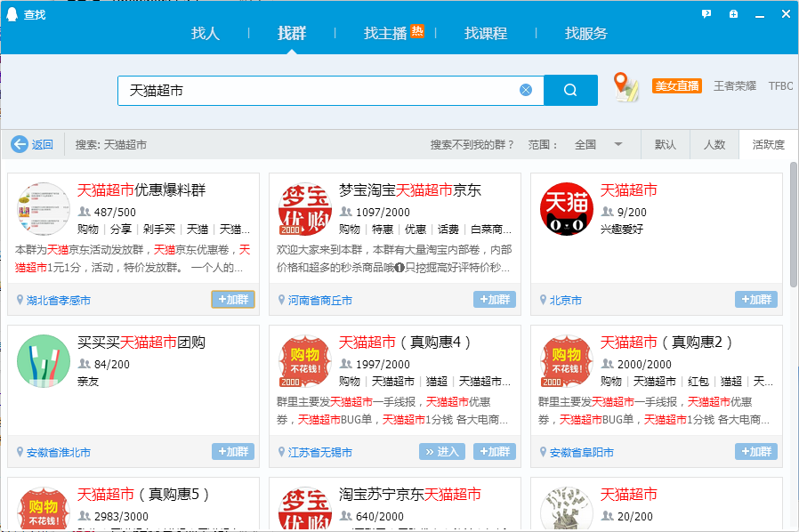Image resolution: width=799 pixels, height=532 pixels.
Task: Switch to the 找群 tab
Action: pos(292,34)
